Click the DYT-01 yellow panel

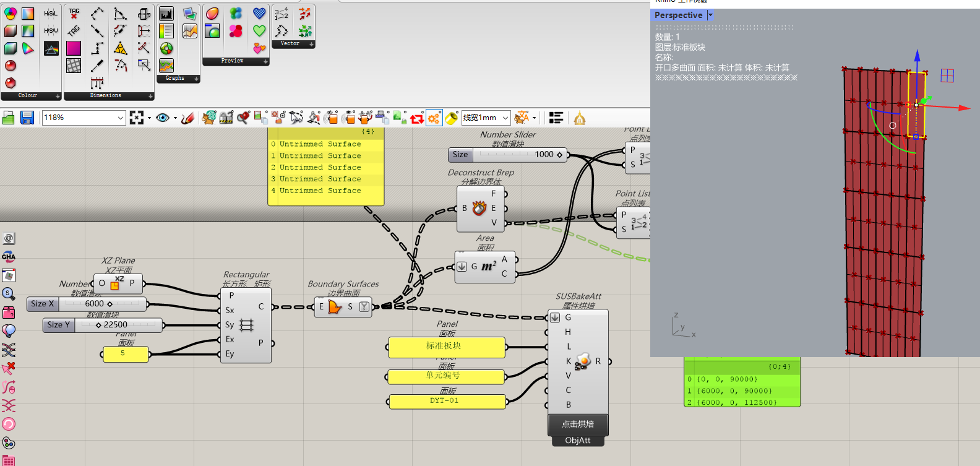tap(447, 402)
